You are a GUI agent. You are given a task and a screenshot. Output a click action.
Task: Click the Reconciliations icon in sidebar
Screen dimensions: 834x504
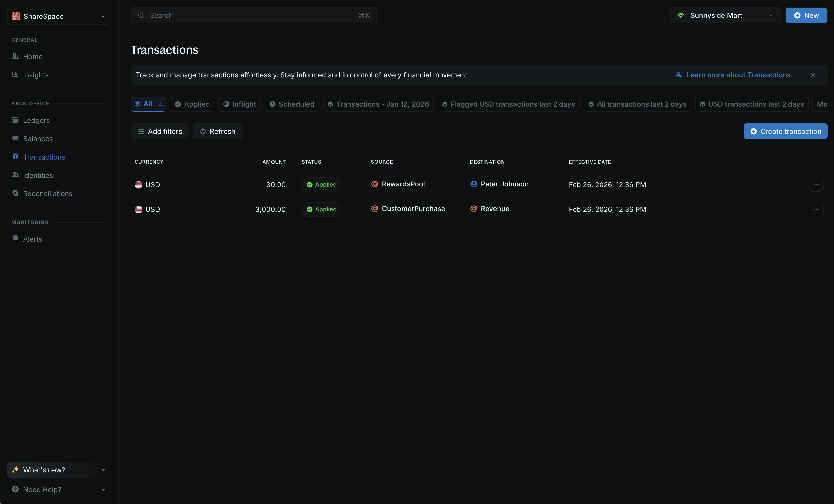click(15, 193)
